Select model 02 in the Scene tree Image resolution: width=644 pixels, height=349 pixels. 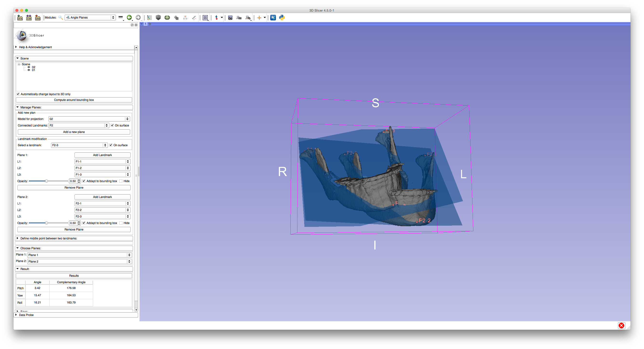(34, 67)
